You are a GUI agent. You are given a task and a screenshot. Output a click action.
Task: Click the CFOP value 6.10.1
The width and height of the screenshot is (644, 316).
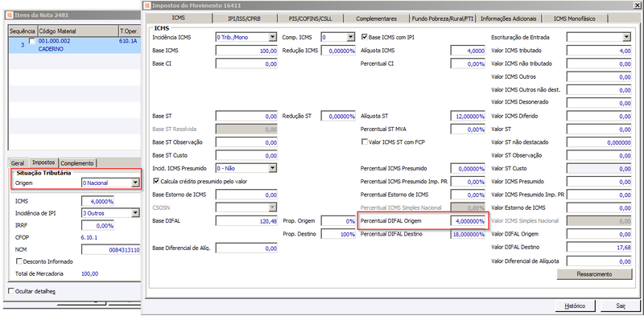89,237
